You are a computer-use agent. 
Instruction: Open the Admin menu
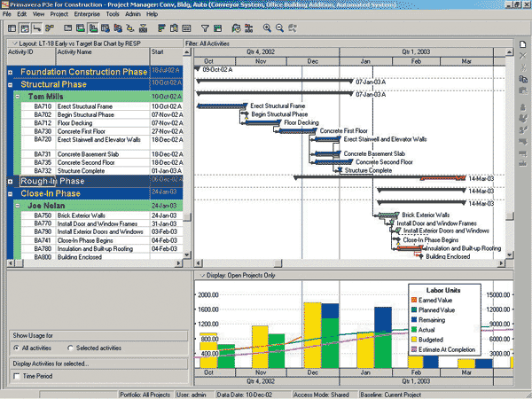[x=133, y=14]
